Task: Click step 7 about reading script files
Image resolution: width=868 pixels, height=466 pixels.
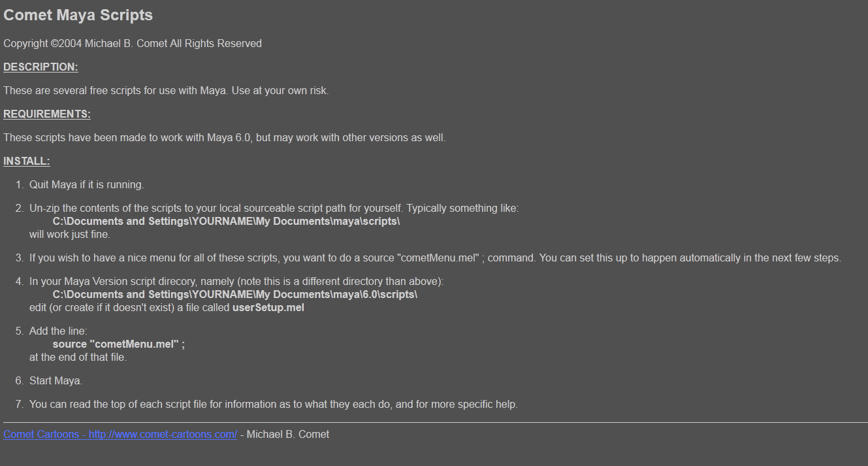Action: (x=273, y=405)
